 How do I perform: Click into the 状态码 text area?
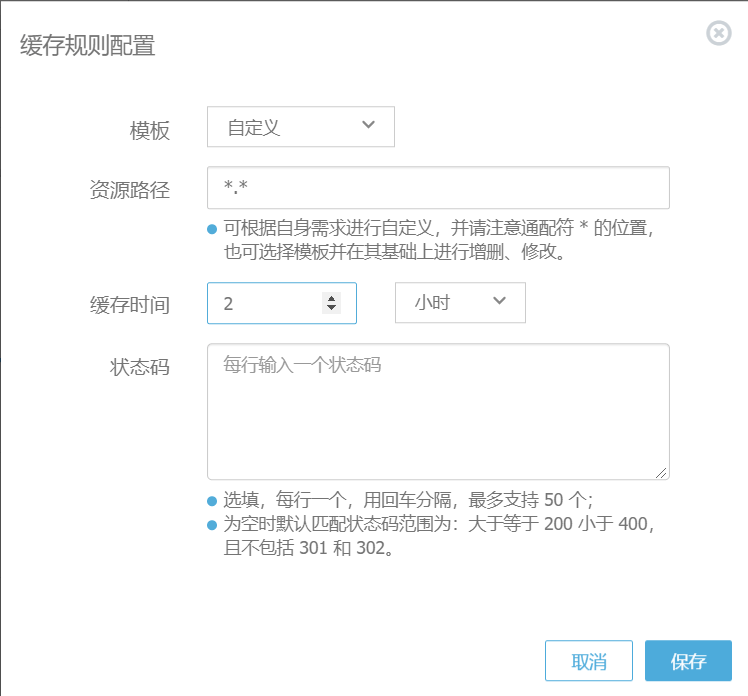437,412
